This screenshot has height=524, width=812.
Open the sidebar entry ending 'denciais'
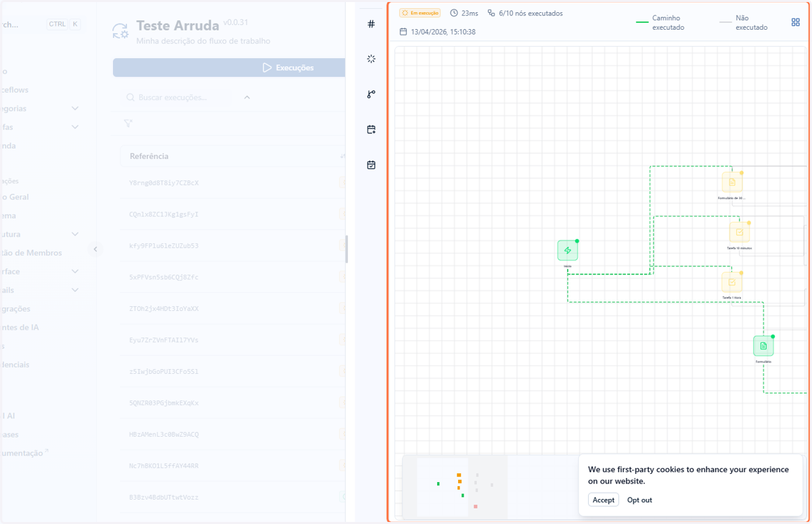click(x=15, y=364)
